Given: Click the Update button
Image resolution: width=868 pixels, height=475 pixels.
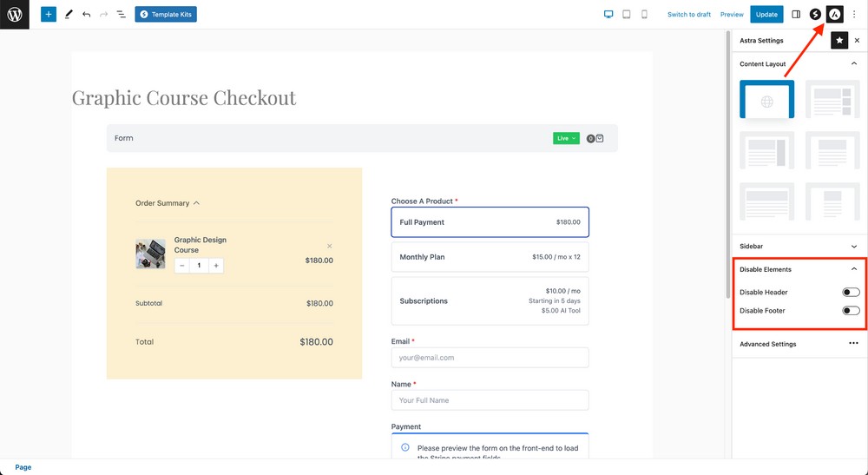Looking at the screenshot, I should pyautogui.click(x=766, y=15).
